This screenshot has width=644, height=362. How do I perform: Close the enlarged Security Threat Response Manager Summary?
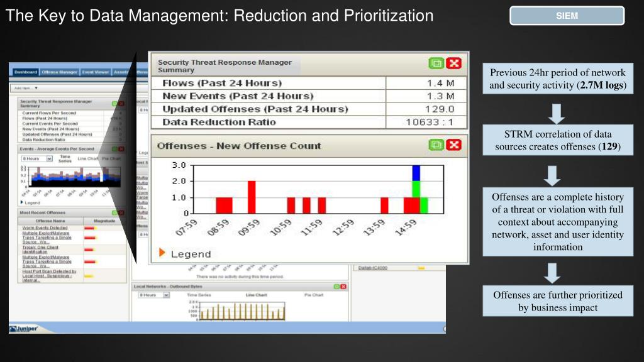click(454, 63)
